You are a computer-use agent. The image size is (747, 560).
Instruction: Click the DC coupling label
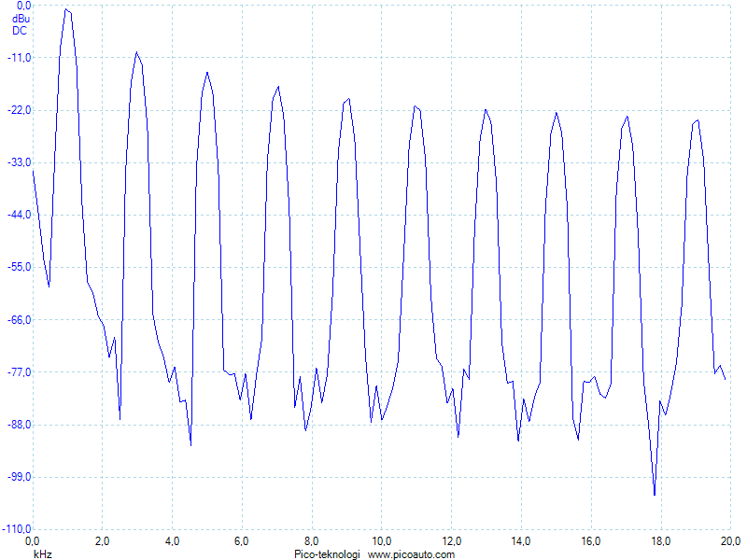(20, 31)
